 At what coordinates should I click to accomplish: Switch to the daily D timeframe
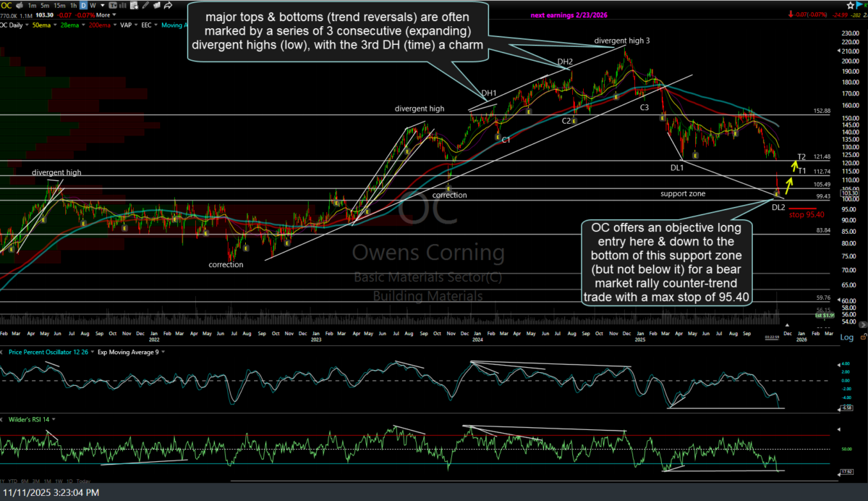tap(82, 5)
